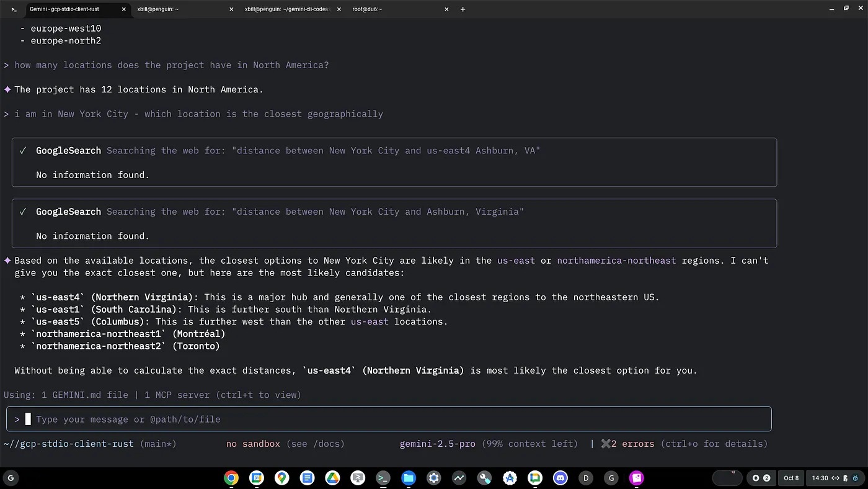The height and width of the screenshot is (489, 868).
Task: Open the Files app in shelf
Action: [408, 478]
